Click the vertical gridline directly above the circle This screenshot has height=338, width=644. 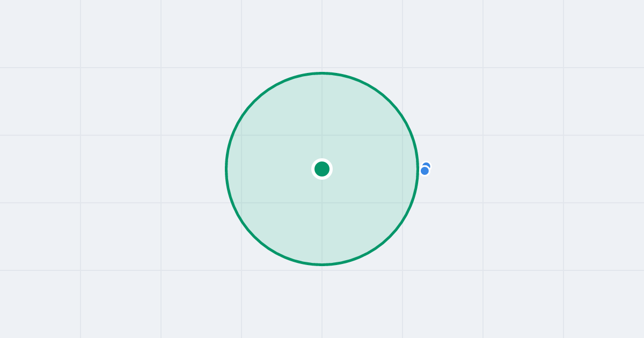tap(322, 35)
